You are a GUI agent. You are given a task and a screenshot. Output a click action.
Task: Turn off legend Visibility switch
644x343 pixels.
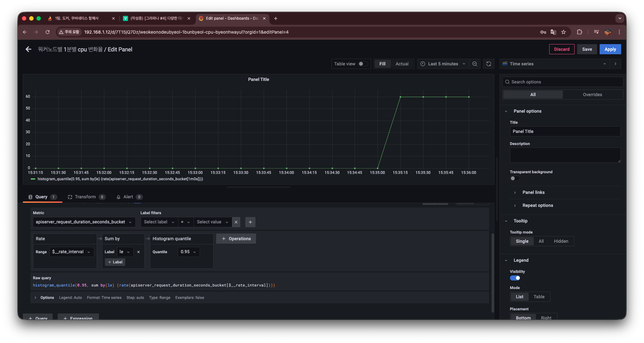(515, 278)
